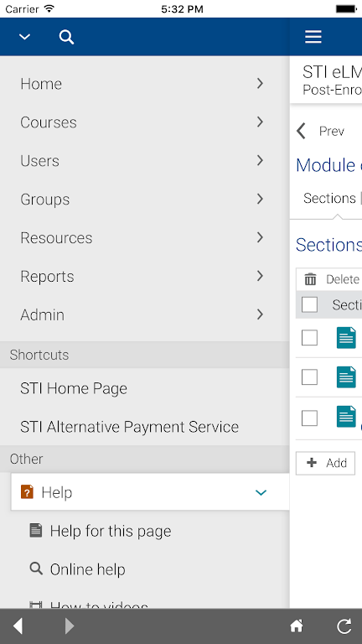The image size is (362, 644).
Task: Click the browser forward arrow in bottom bar
Action: pos(70,626)
